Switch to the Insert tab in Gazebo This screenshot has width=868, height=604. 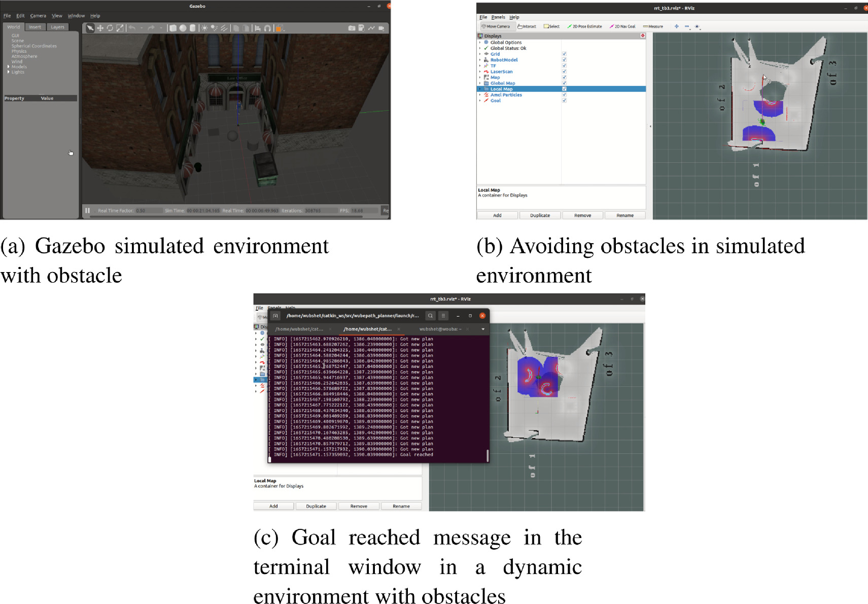[35, 26]
